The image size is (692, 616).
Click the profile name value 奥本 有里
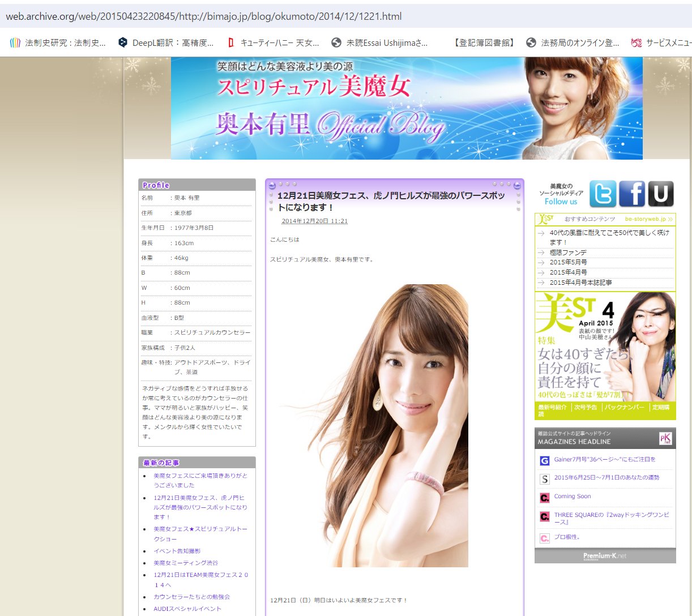click(187, 198)
